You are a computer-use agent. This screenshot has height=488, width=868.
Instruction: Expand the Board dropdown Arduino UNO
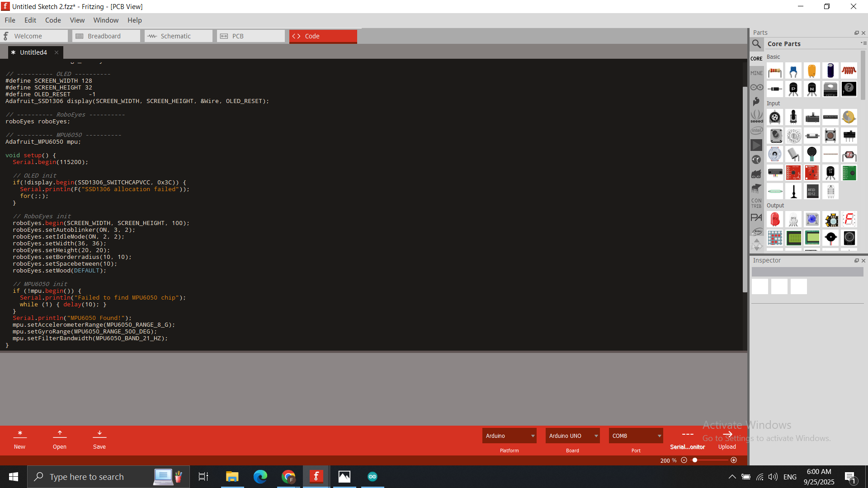click(x=572, y=436)
